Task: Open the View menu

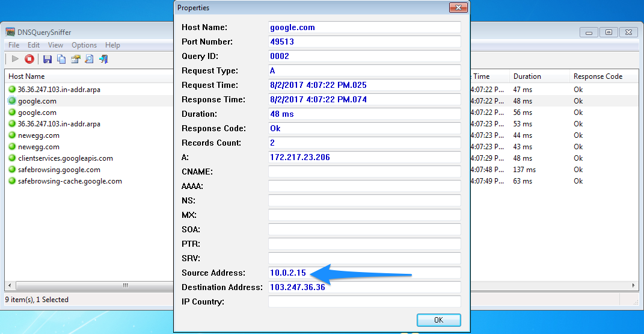Action: click(55, 45)
